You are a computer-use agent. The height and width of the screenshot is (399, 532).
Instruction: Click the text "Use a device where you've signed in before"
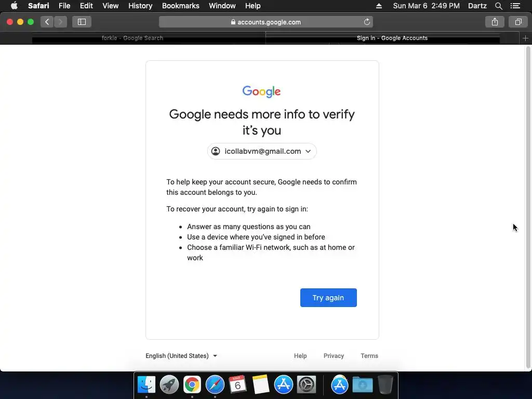(256, 237)
